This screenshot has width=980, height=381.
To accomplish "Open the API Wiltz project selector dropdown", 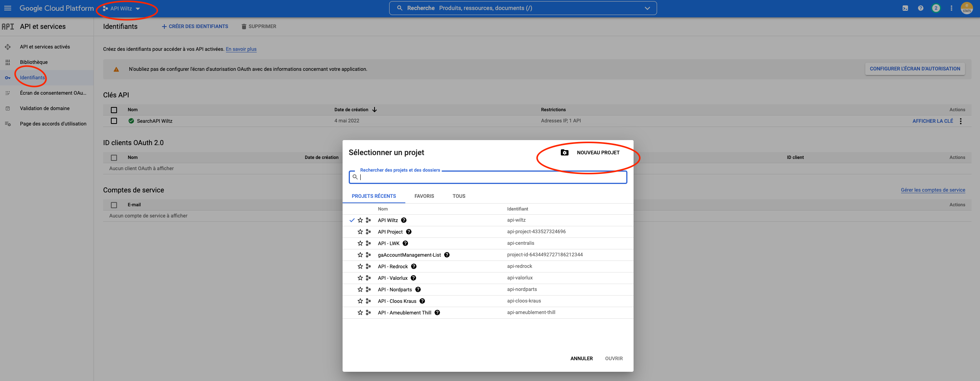I will (121, 8).
